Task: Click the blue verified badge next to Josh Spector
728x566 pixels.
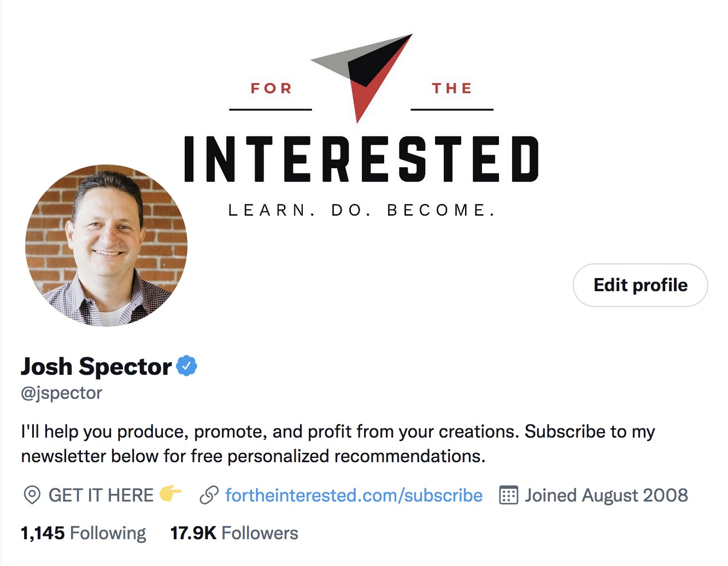Action: point(187,366)
